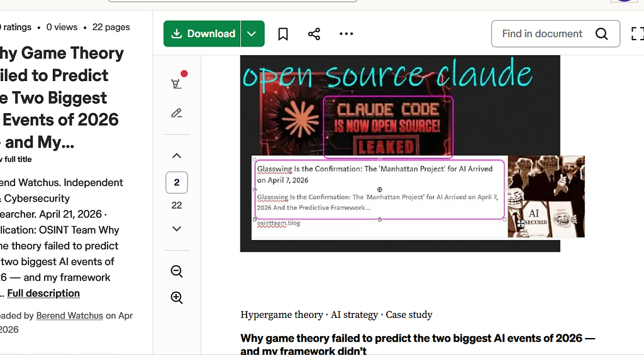
Task: Open the three-dot more options menu
Action: (x=347, y=34)
